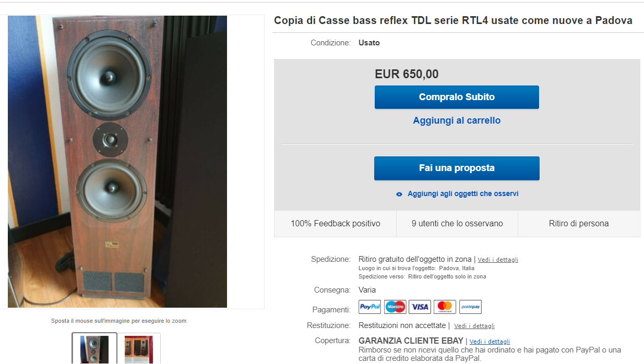This screenshot has width=644, height=364.
Task: Click the PayPal payment icon
Action: click(x=369, y=307)
